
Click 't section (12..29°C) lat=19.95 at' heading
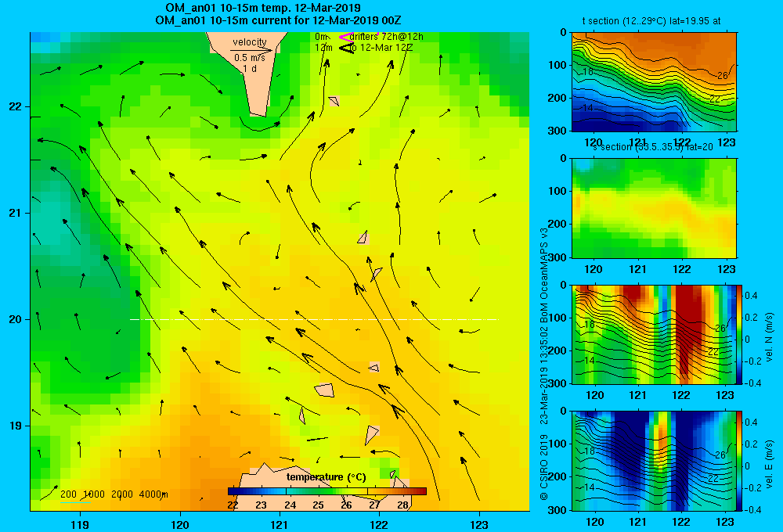click(x=651, y=21)
